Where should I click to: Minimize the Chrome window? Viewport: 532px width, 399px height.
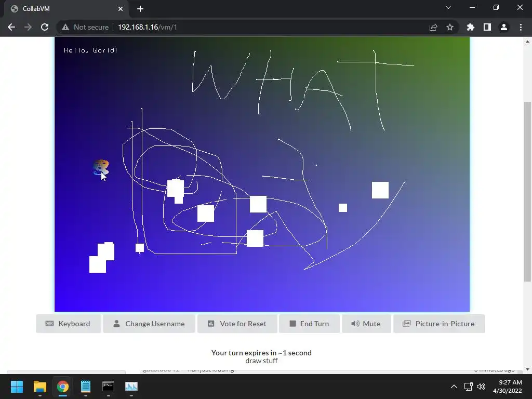[x=472, y=7]
